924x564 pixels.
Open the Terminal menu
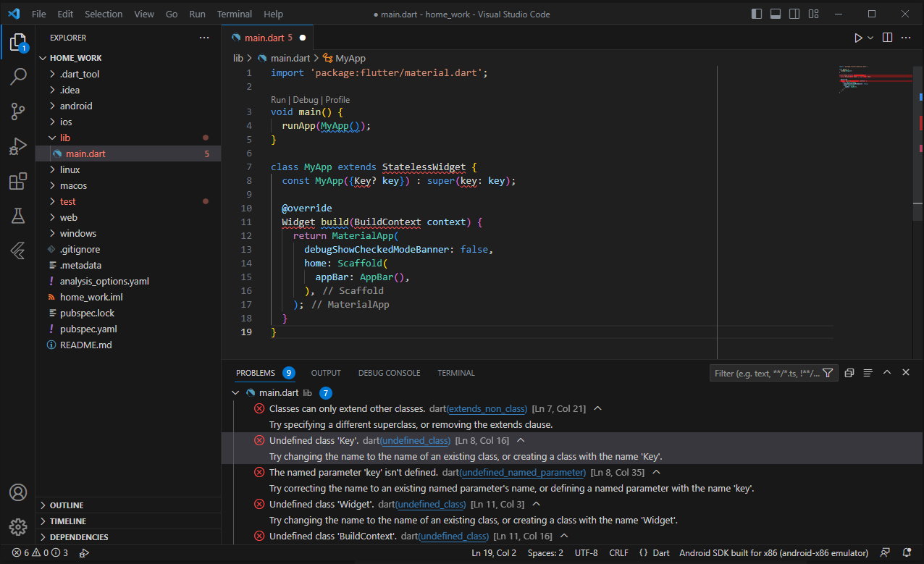tap(235, 14)
